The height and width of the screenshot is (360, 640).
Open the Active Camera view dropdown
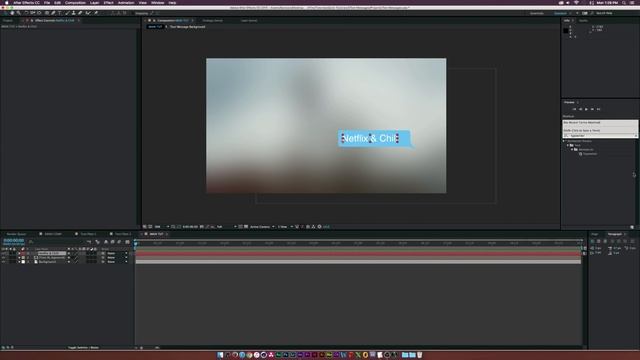click(262, 227)
